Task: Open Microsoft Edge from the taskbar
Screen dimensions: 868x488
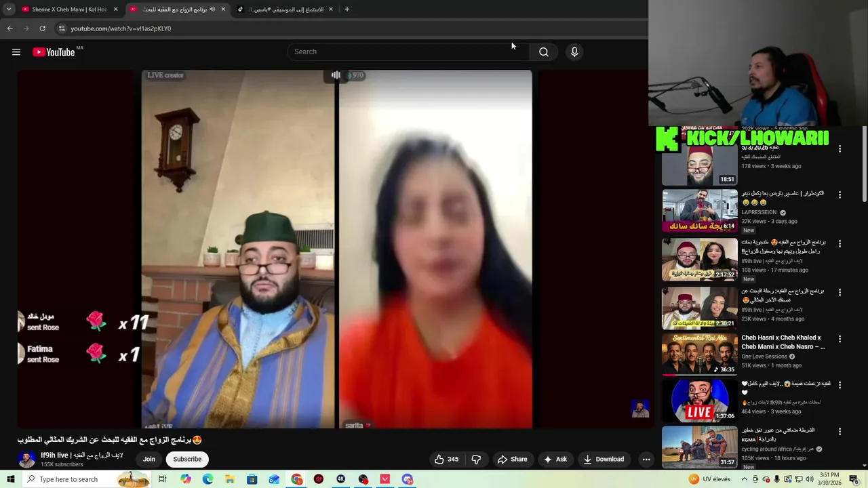Action: 208,479
